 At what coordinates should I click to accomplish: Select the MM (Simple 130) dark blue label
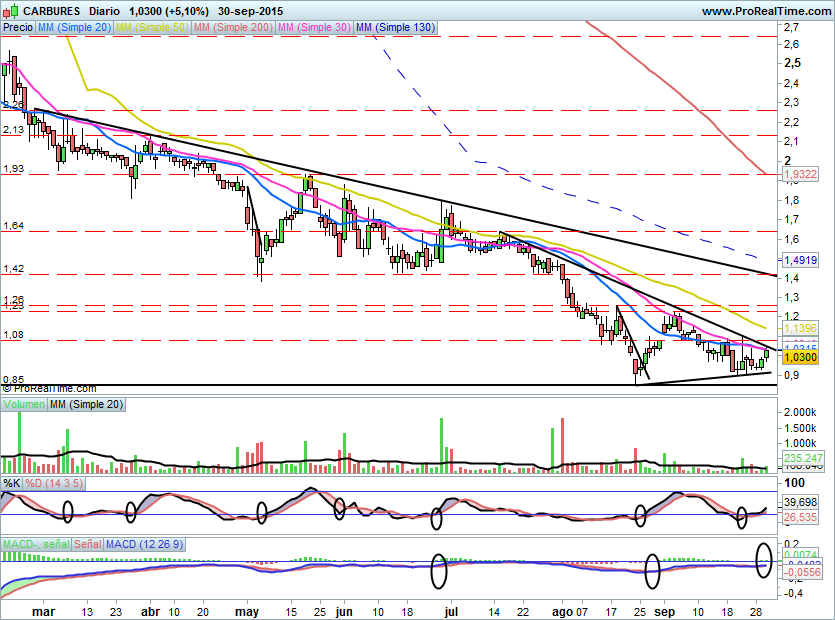[396, 27]
